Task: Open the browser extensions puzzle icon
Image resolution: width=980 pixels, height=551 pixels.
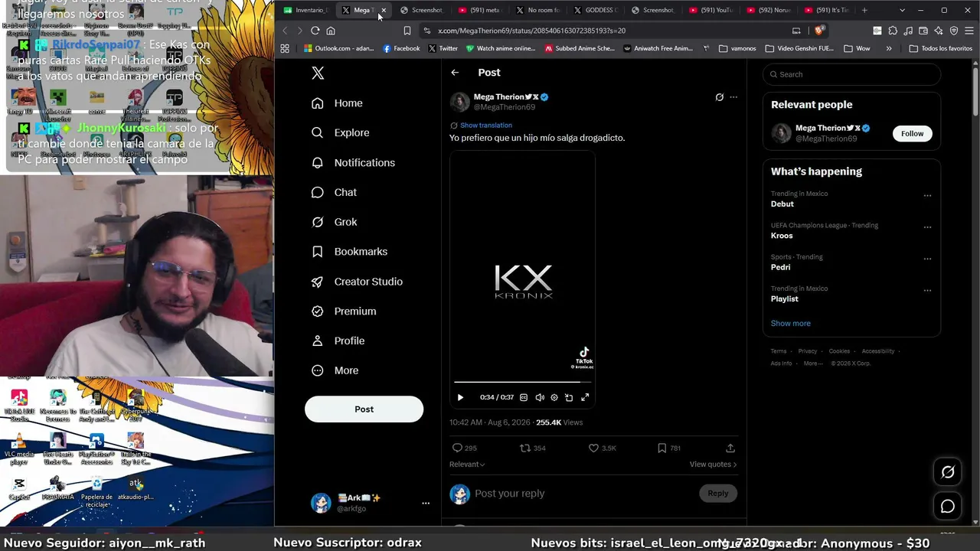Action: 893,31
